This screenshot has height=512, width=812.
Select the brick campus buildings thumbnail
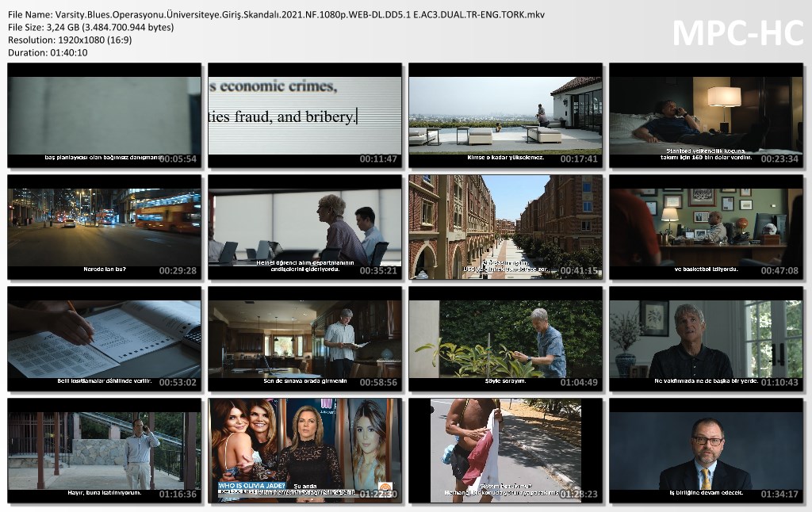click(505, 227)
